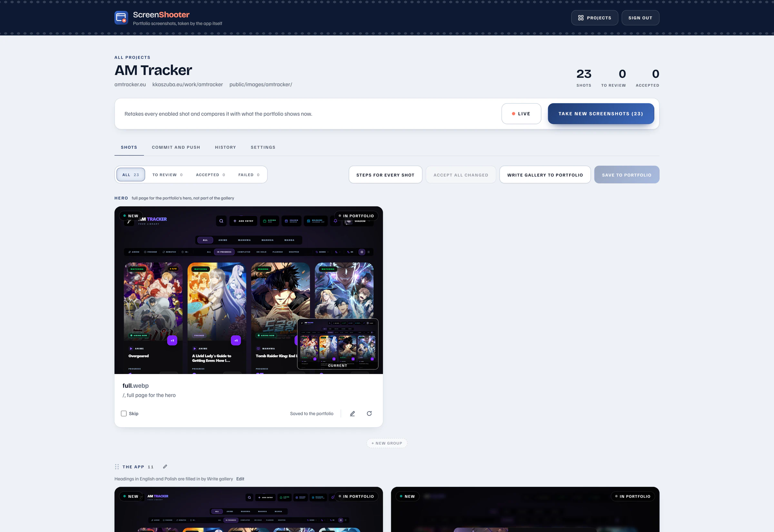Sign out of ScreenShooter
Viewport: 774px width, 532px height.
click(x=640, y=18)
